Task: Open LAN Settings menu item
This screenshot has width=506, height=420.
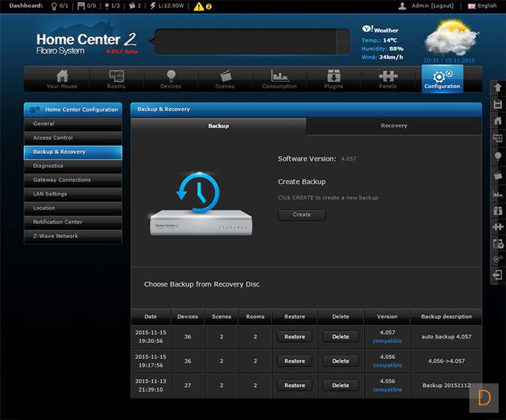Action: coord(73,194)
